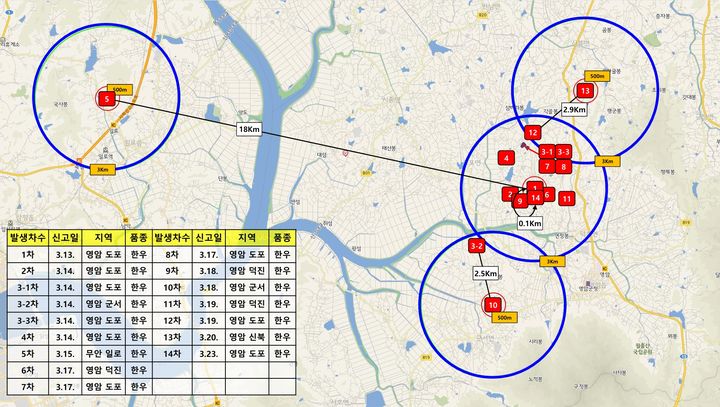Click the 18Km distance label
Image resolution: width=720 pixels, height=407 pixels.
click(x=249, y=129)
